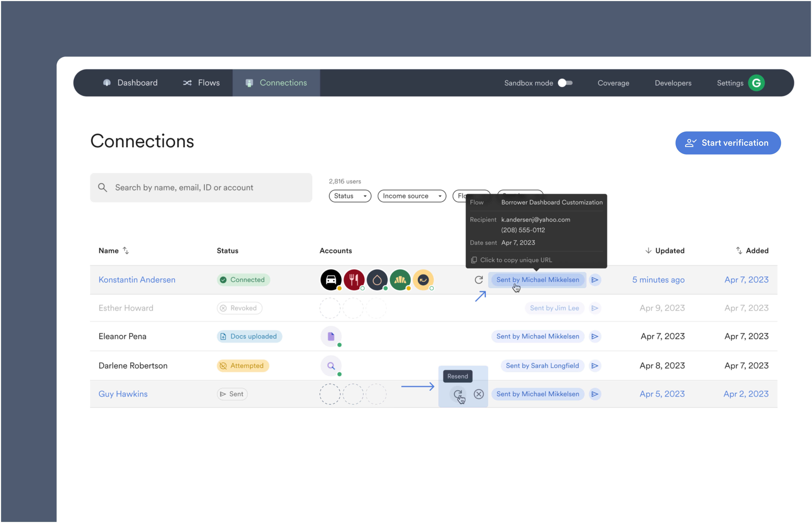Click to copy unique URL in the tooltip

point(516,260)
